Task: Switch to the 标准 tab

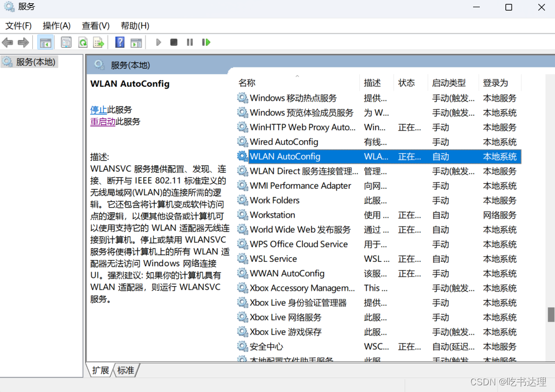Action: tap(125, 370)
